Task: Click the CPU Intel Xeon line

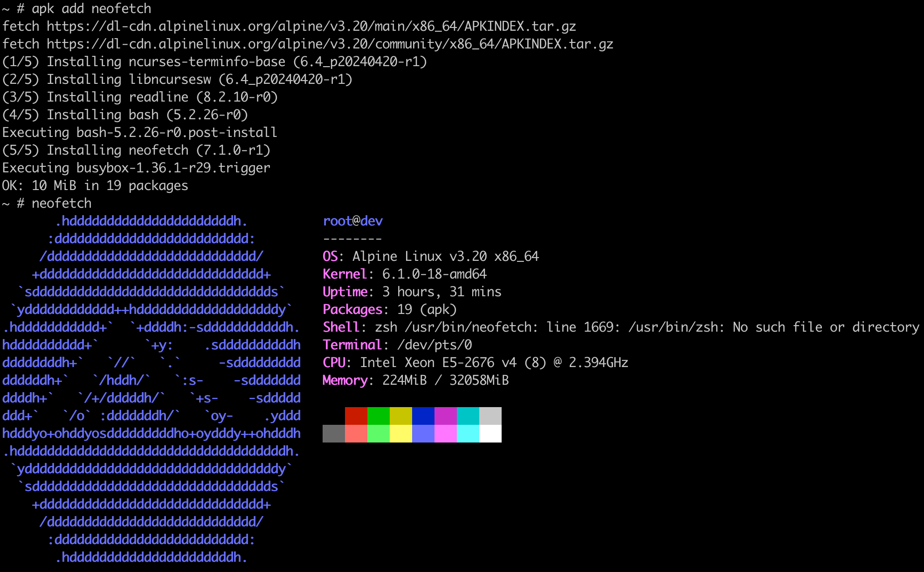Action: click(494, 362)
